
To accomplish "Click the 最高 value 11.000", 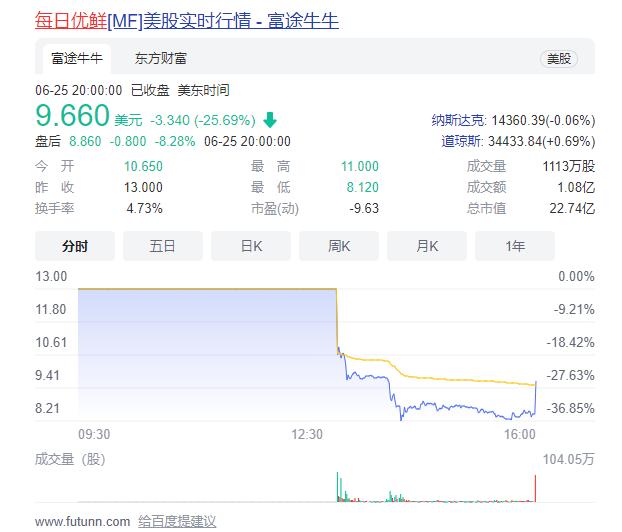I will [360, 166].
